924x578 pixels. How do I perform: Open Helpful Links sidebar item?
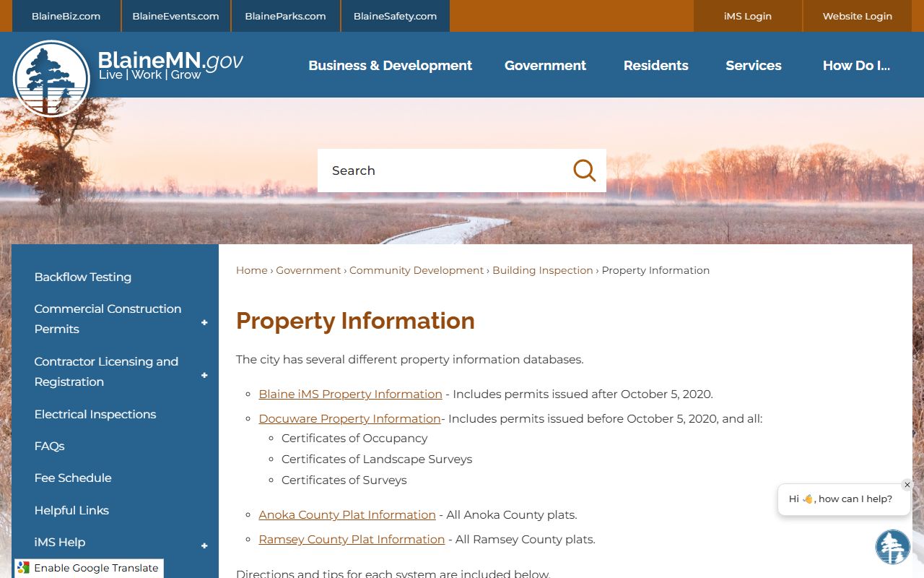pyautogui.click(x=71, y=510)
